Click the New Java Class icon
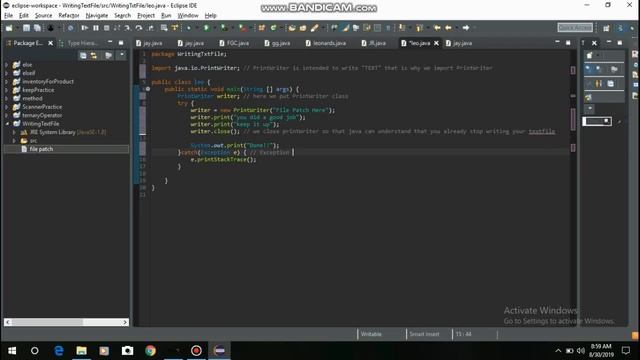This screenshot has width=640, height=360. [x=273, y=28]
